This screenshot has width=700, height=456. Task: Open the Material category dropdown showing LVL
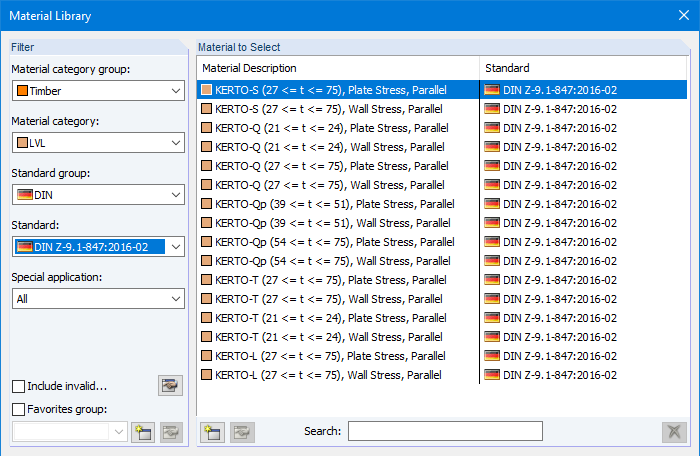point(98,143)
